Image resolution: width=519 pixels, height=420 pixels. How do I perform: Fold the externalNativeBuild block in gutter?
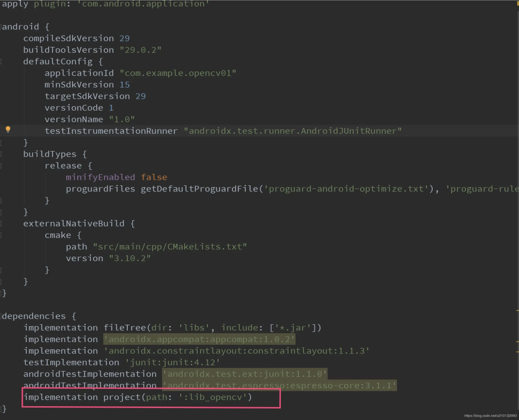pos(1,223)
